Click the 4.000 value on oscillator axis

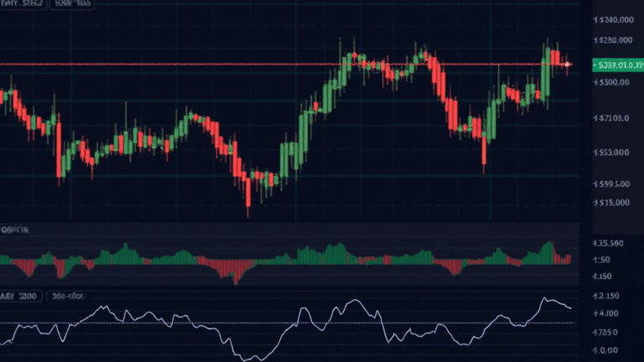(605, 313)
